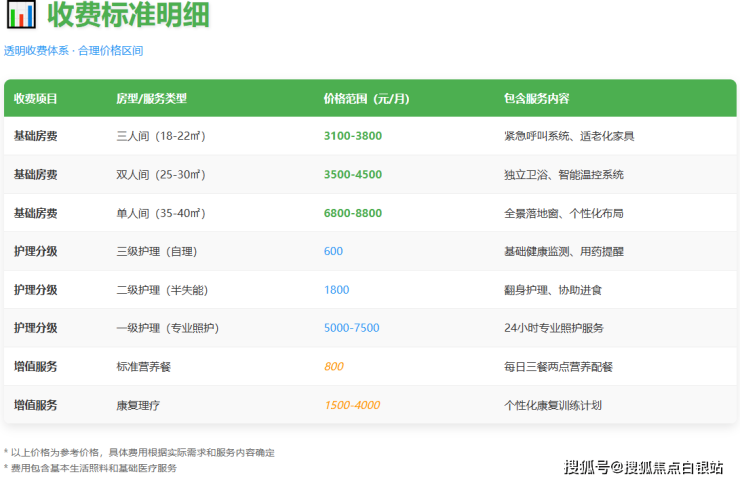Click the 包含服务内容 column header

(537, 99)
